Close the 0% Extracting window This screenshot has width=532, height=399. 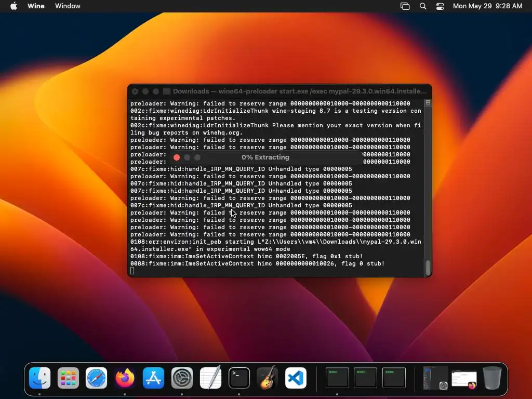(177, 157)
